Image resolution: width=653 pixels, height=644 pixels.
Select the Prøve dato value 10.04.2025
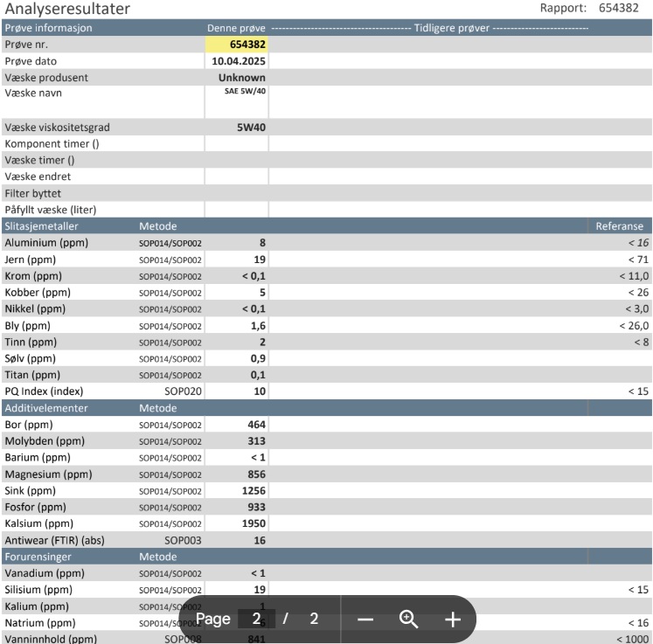[x=239, y=61]
